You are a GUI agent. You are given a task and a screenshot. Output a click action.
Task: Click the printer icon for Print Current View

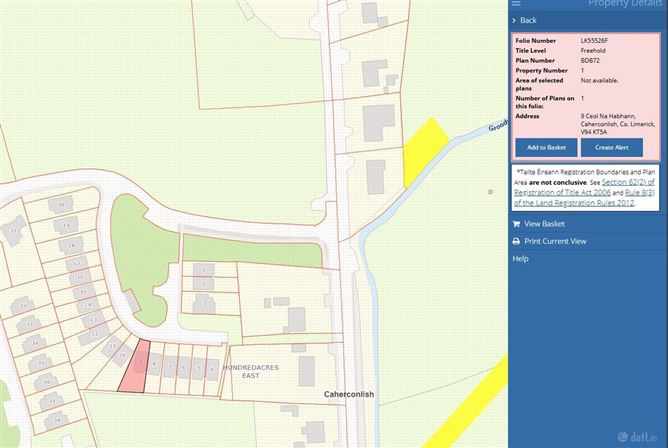(516, 241)
